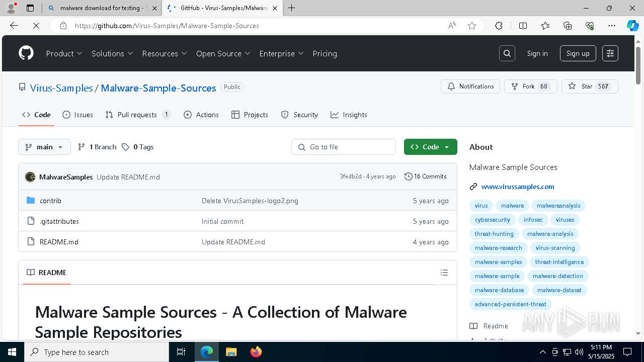Open Edge profile avatar icon

point(11,8)
